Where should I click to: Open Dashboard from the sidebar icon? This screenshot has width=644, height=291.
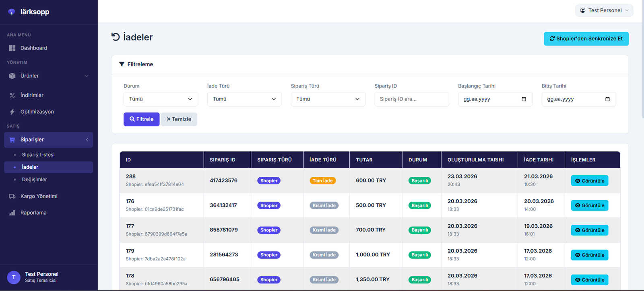12,48
